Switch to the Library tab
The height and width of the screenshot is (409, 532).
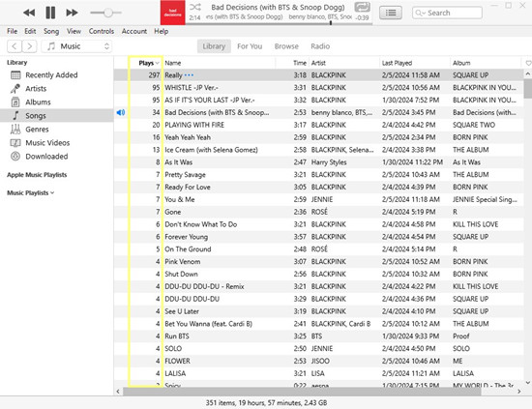click(x=214, y=46)
